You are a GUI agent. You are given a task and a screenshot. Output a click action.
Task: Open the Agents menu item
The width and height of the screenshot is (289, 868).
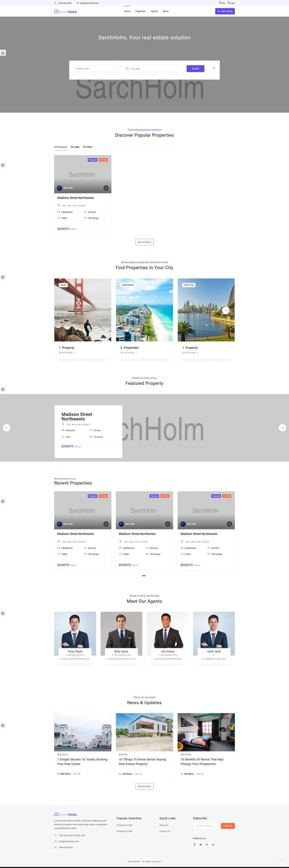154,12
